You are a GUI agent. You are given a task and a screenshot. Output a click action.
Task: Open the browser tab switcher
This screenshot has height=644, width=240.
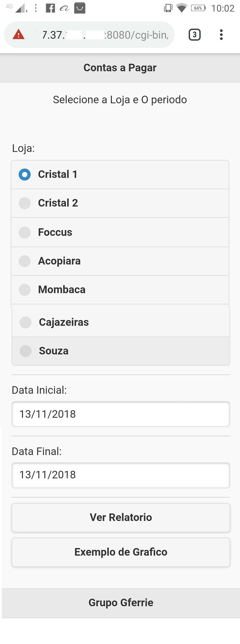pos(194,35)
